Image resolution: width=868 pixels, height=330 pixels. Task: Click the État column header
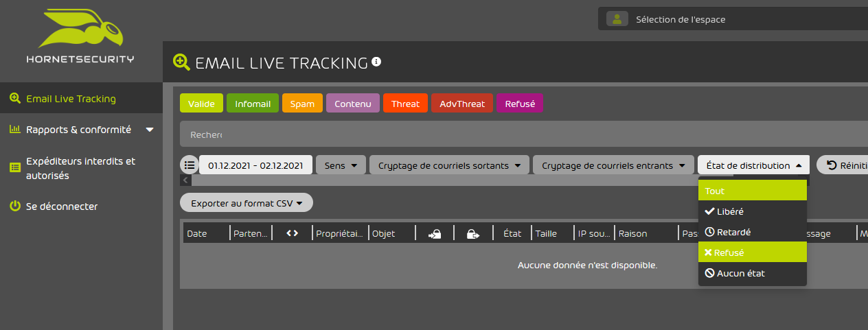512,233
